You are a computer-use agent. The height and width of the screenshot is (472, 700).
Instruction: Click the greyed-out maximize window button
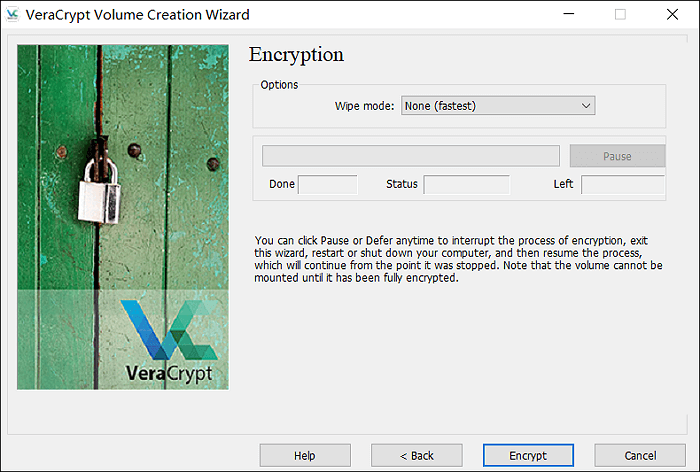click(x=620, y=15)
